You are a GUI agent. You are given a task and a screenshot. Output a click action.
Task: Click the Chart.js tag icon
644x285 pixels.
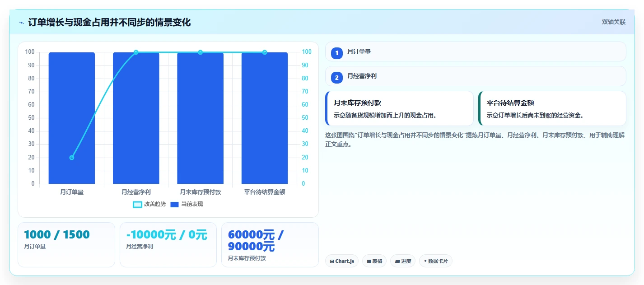332,261
